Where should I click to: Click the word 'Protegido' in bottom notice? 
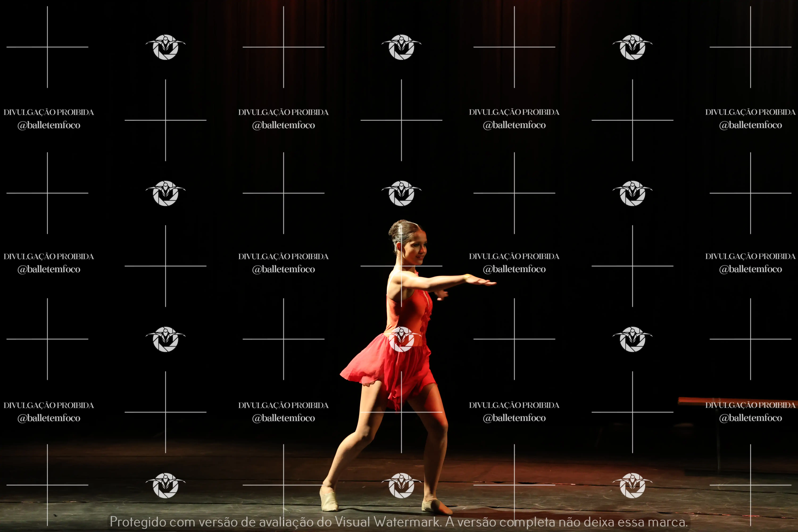(137, 522)
